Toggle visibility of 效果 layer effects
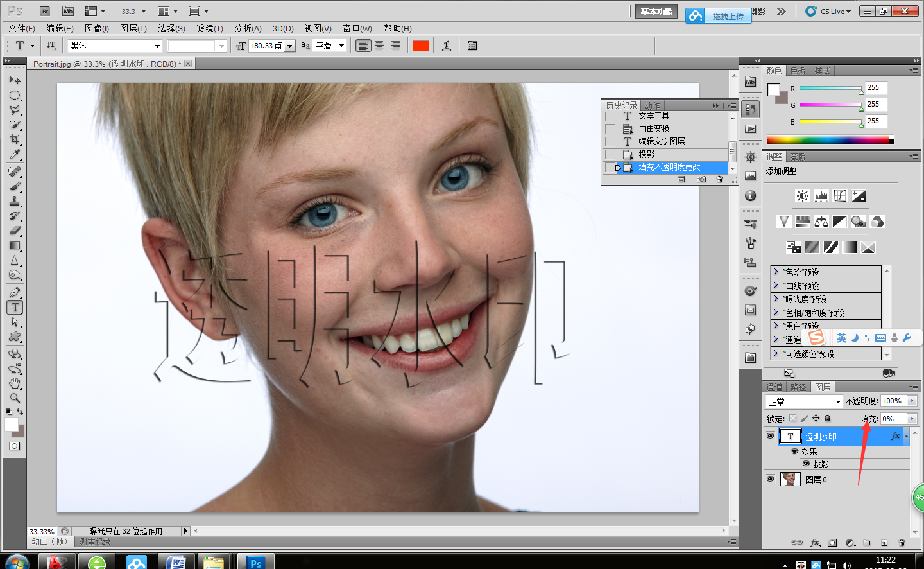 (794, 451)
